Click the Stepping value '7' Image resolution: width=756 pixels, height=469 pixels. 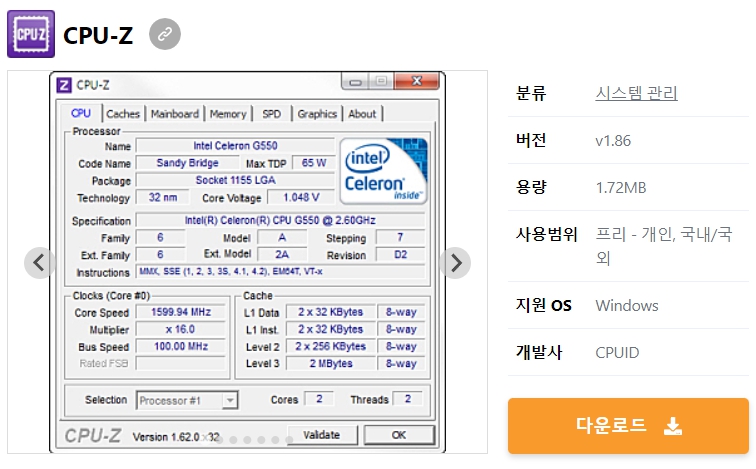pyautogui.click(x=400, y=238)
